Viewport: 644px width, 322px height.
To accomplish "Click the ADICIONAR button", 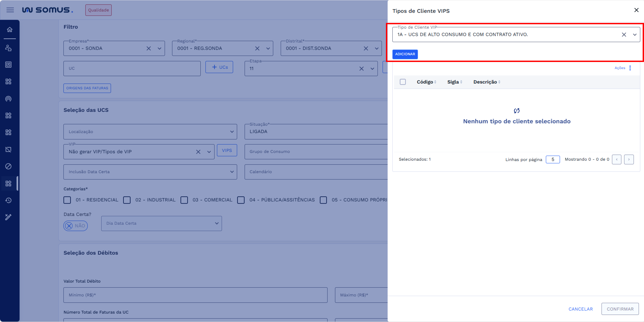I will pyautogui.click(x=405, y=54).
